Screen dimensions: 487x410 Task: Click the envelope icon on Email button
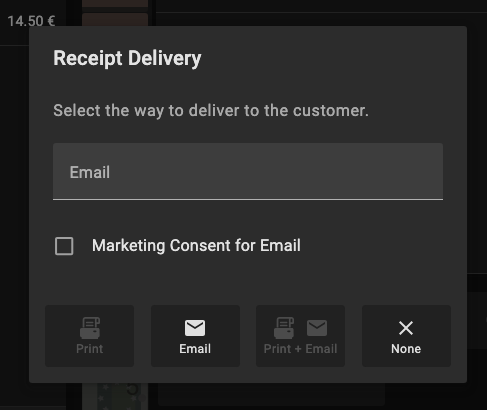195,328
